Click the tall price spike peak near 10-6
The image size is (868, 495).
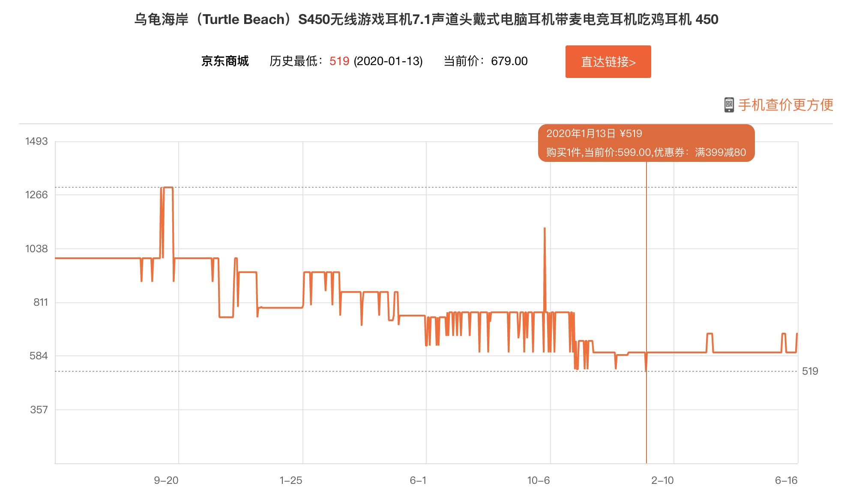[x=545, y=229]
